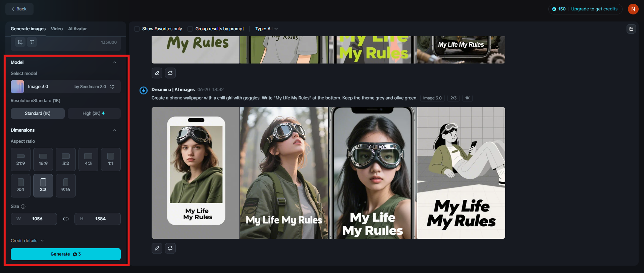
Task: Expand Credit details
Action: pyautogui.click(x=27, y=241)
